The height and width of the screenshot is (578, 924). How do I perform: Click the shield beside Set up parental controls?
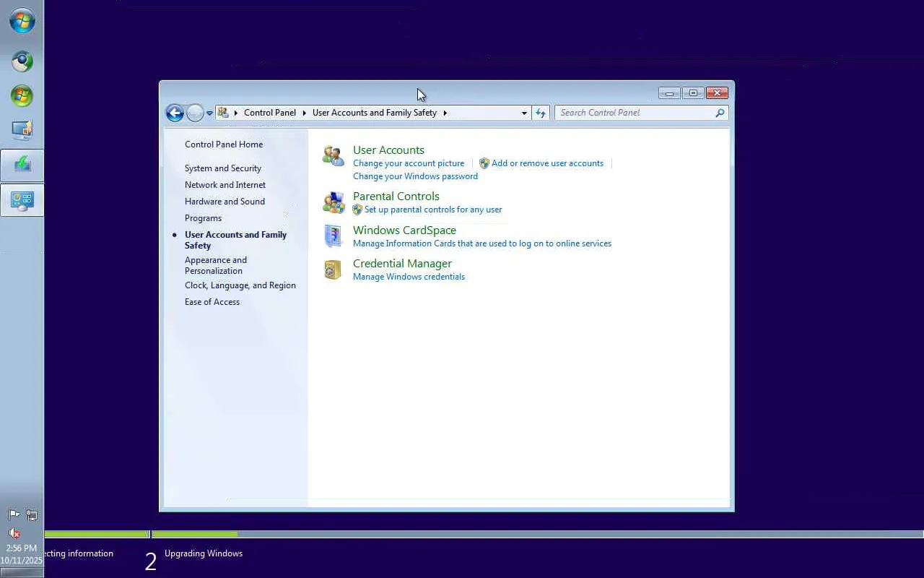(357, 210)
